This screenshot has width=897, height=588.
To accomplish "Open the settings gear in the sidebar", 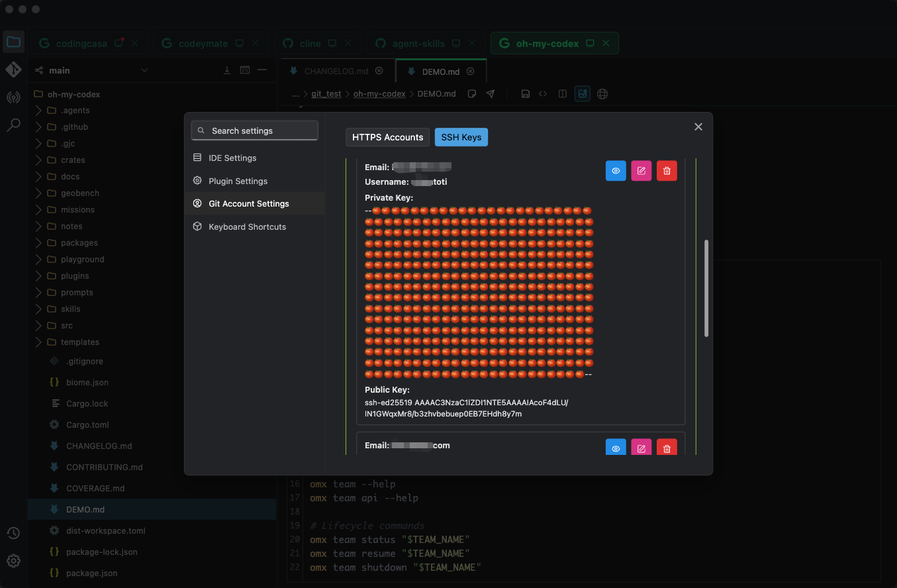I will click(13, 561).
